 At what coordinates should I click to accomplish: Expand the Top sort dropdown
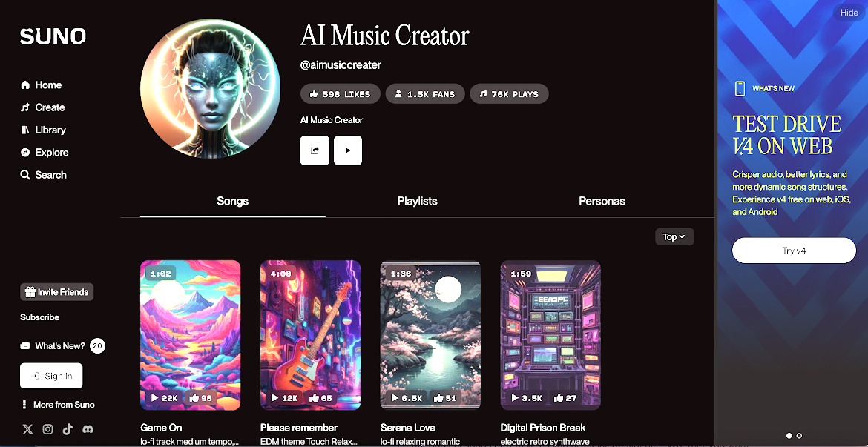(674, 236)
